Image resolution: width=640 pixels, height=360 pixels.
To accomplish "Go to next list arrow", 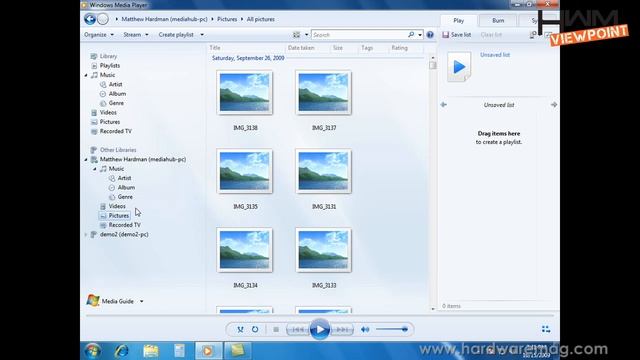I will click(x=554, y=105).
